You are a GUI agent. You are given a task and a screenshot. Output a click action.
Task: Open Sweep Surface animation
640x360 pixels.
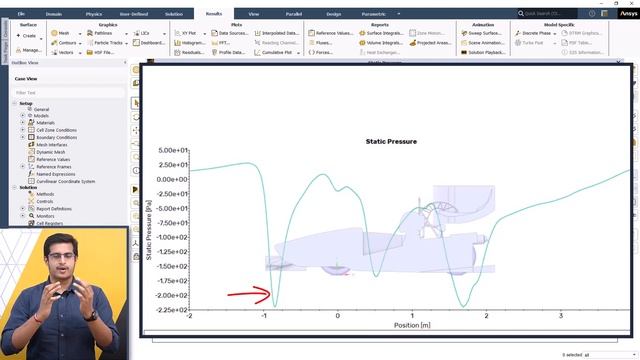click(481, 33)
